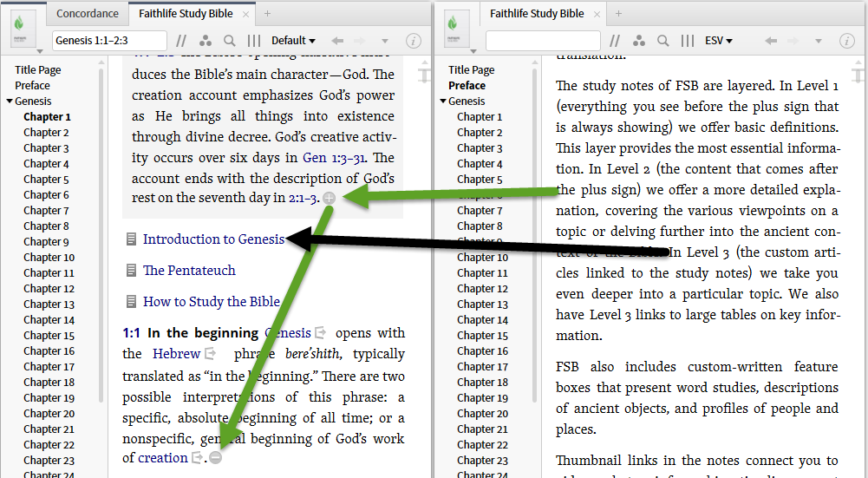
Task: Select Chapter 12 in left contents
Action: (x=49, y=289)
